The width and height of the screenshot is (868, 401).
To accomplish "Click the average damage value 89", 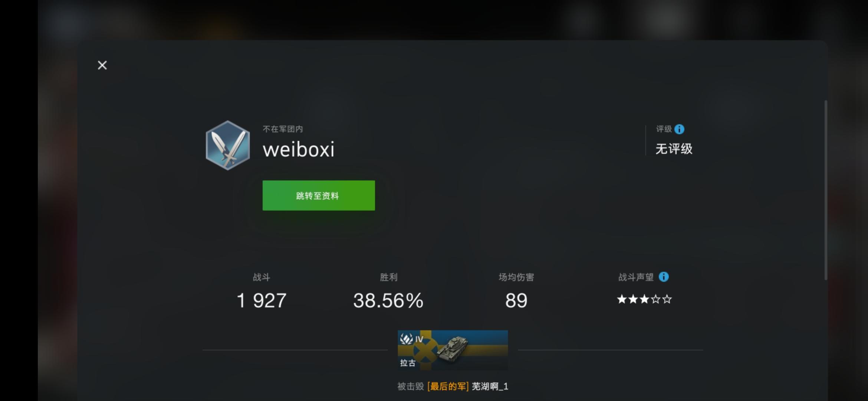I will coord(516,300).
